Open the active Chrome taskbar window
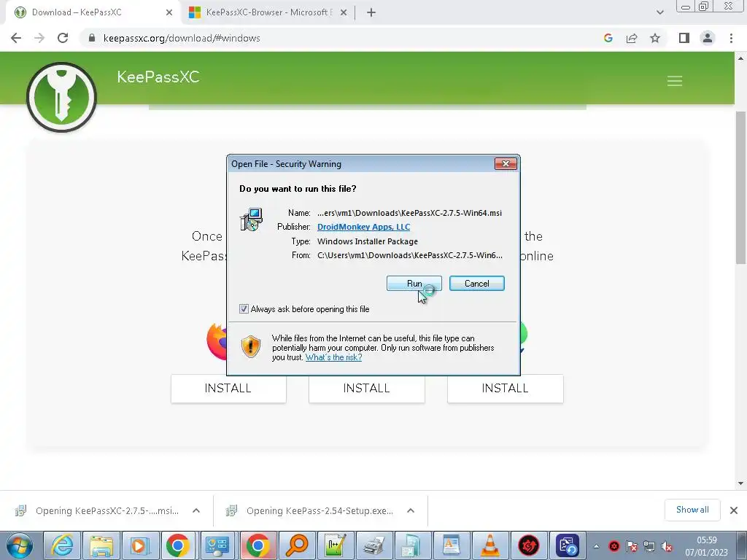 (258, 545)
